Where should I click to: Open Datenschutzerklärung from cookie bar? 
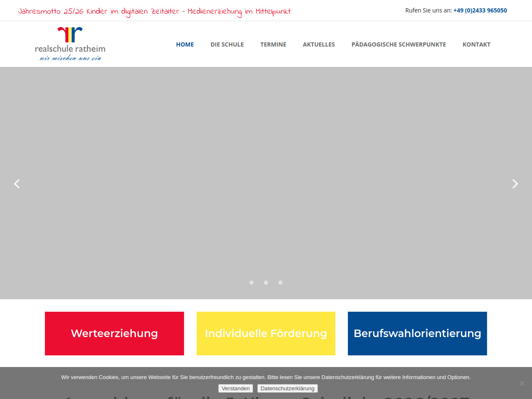coord(287,388)
